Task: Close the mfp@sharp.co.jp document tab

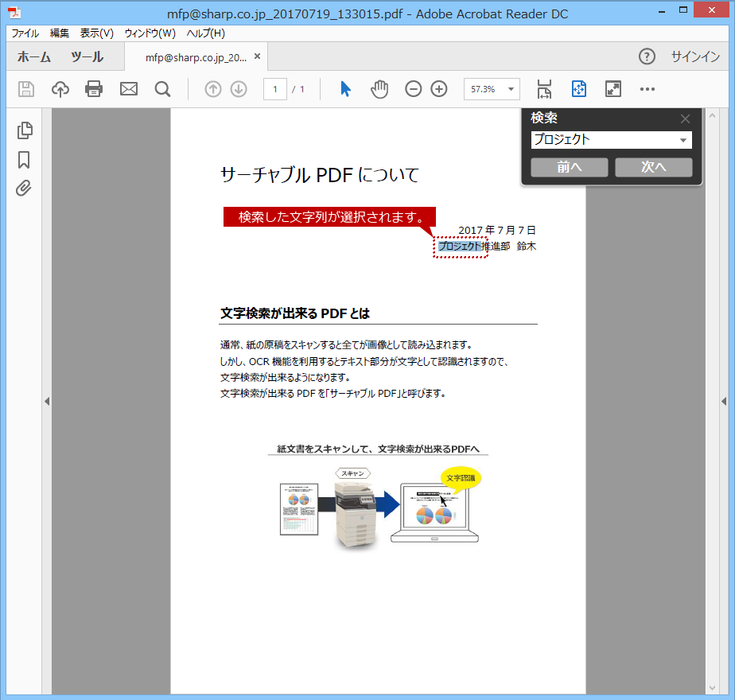Action: pyautogui.click(x=258, y=56)
